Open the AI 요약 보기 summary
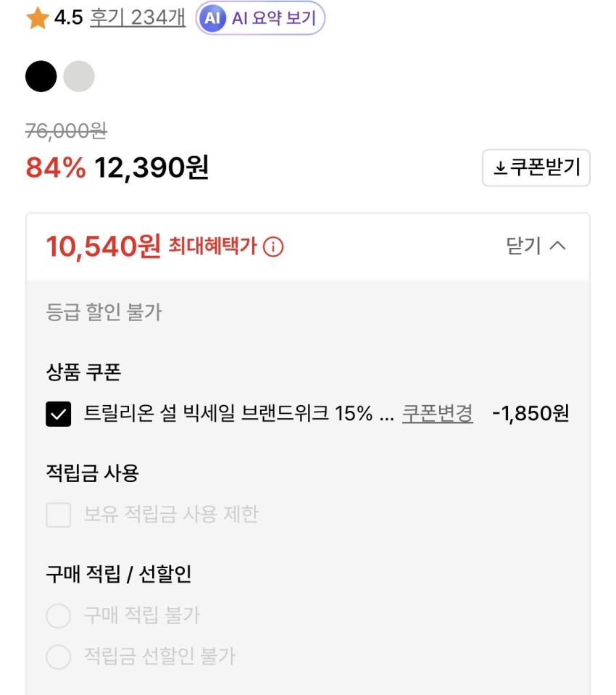 261,19
